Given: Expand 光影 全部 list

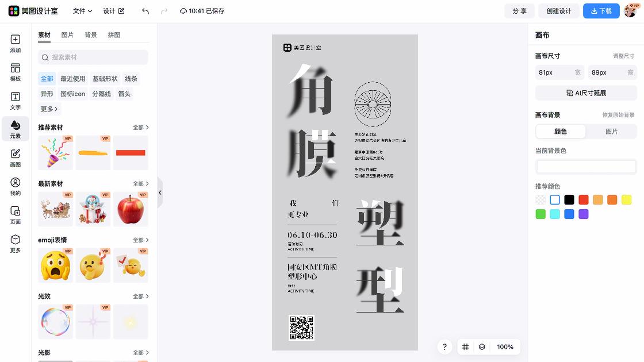Looking at the screenshot, I should click(x=140, y=353).
